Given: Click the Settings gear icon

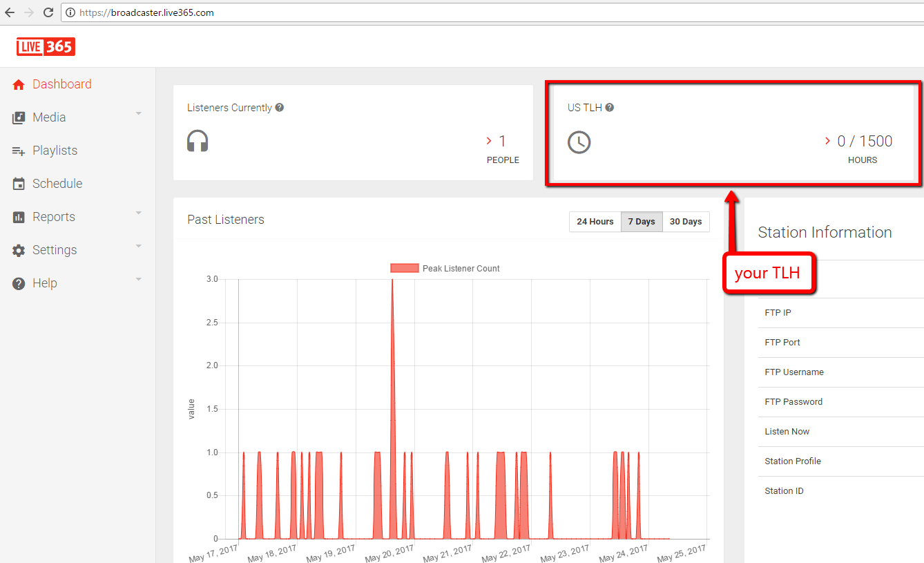Looking at the screenshot, I should 19,250.
